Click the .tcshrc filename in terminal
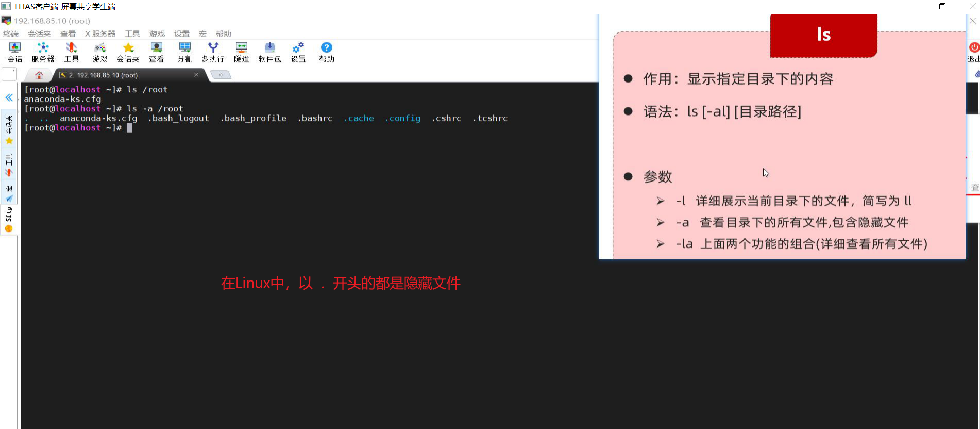Image resolution: width=980 pixels, height=429 pixels. pyautogui.click(x=491, y=118)
